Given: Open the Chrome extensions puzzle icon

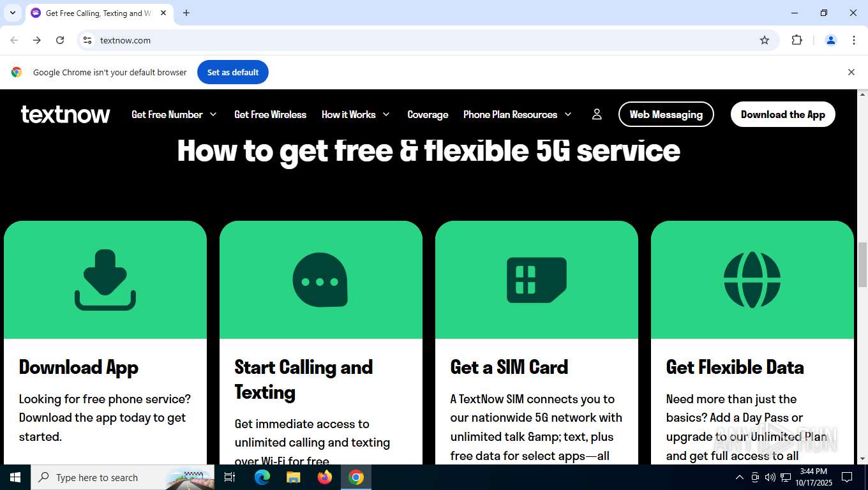Looking at the screenshot, I should click(797, 40).
